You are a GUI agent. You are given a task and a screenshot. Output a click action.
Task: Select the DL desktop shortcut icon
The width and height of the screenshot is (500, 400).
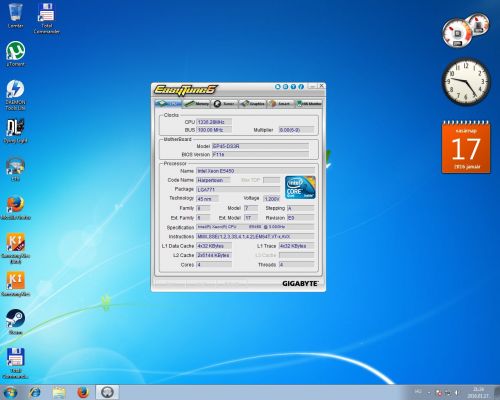click(x=15, y=131)
